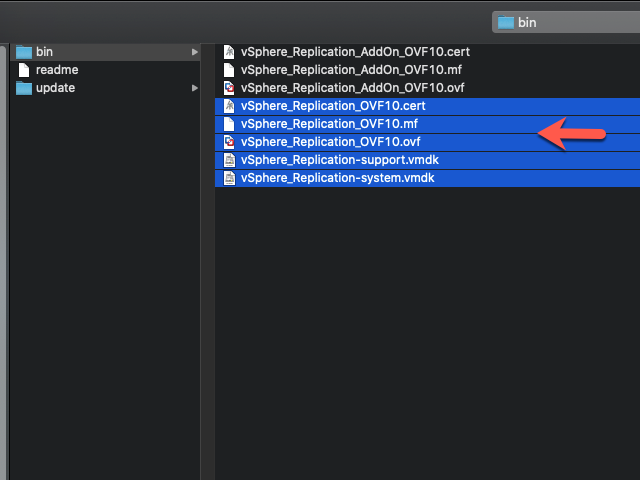Click the AddOn_OVF10.ovf file icon

pos(229,88)
